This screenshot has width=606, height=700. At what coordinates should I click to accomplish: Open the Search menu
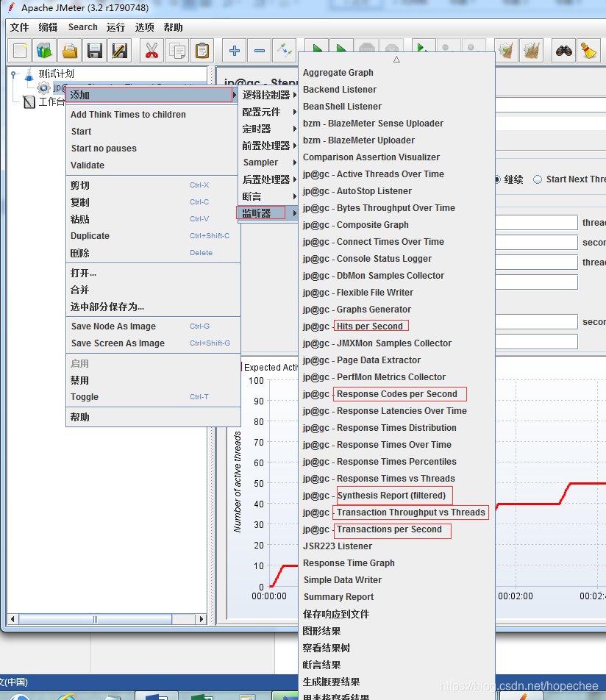82,27
